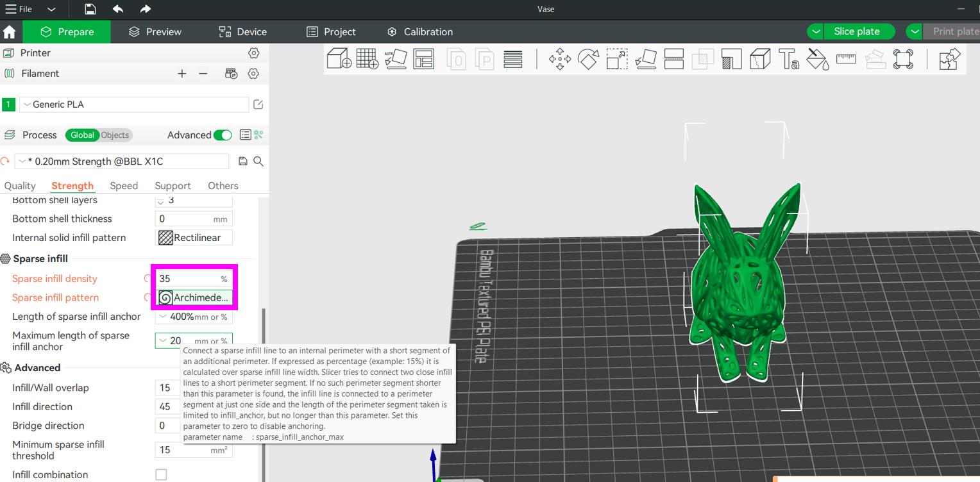Click the Auto orient icon
The image size is (980, 482).
[x=396, y=59]
